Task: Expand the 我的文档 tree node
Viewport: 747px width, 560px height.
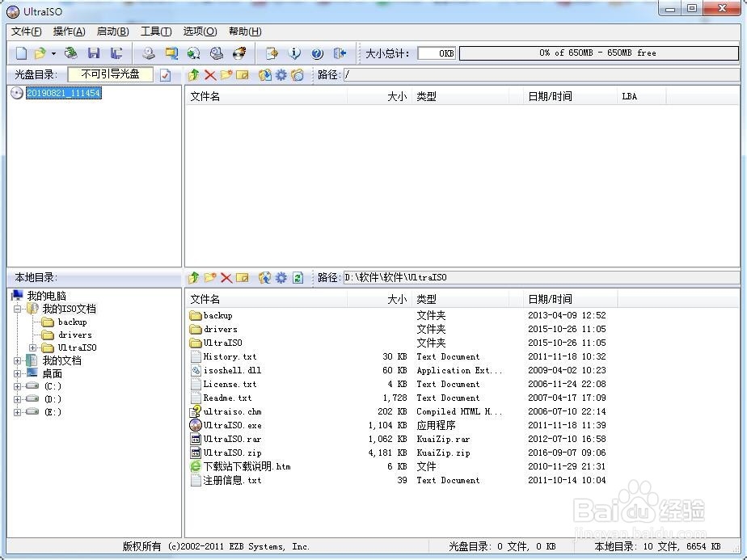Action: (18, 361)
